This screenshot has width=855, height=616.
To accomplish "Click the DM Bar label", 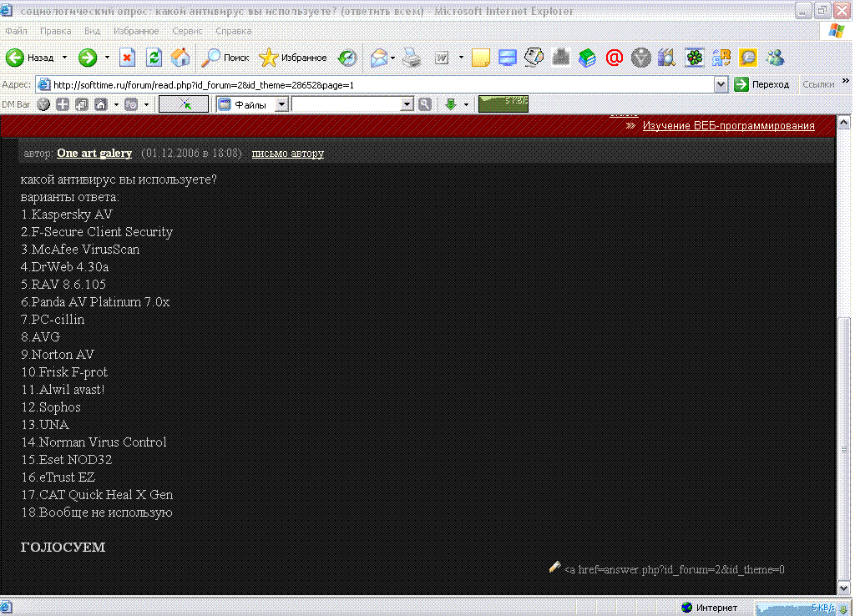I will (16, 104).
